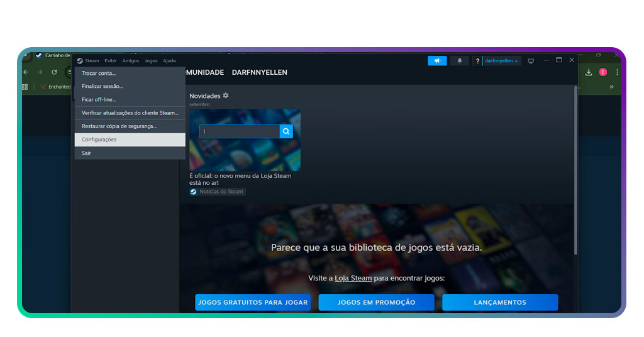This screenshot has width=644, height=337.
Task: Click the library vertical scrollbar
Action: click(575, 170)
